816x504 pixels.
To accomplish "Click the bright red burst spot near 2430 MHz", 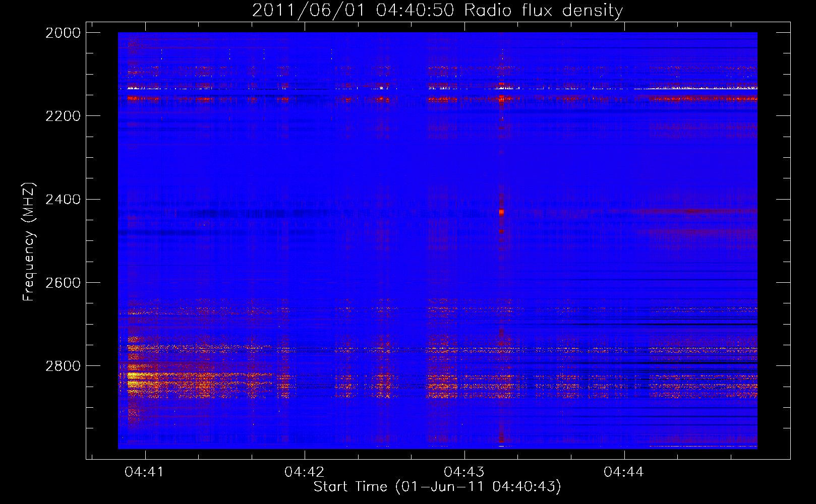I will (x=501, y=212).
